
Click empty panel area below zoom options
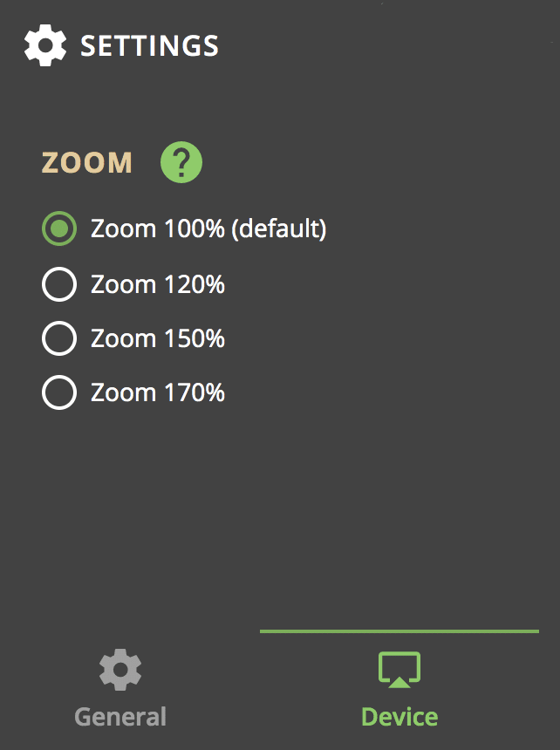coord(280,516)
